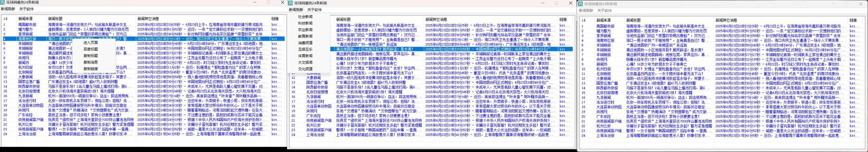Open 关于软件 menu in the rightmost window
Image resolution: width=868 pixels, height=152 pixels.
coord(604,11)
